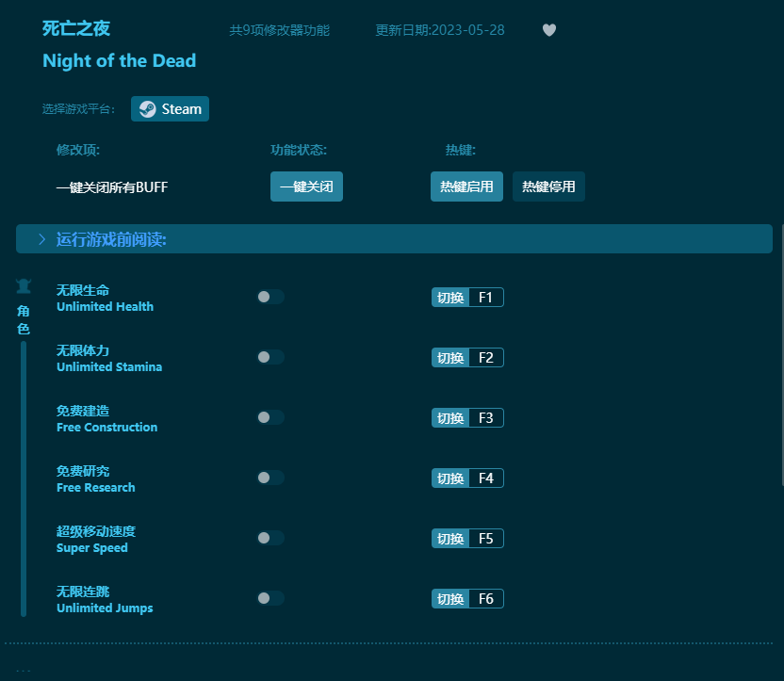The width and height of the screenshot is (784, 681).
Task: Enable Unlimited Jumps
Action: (269, 598)
